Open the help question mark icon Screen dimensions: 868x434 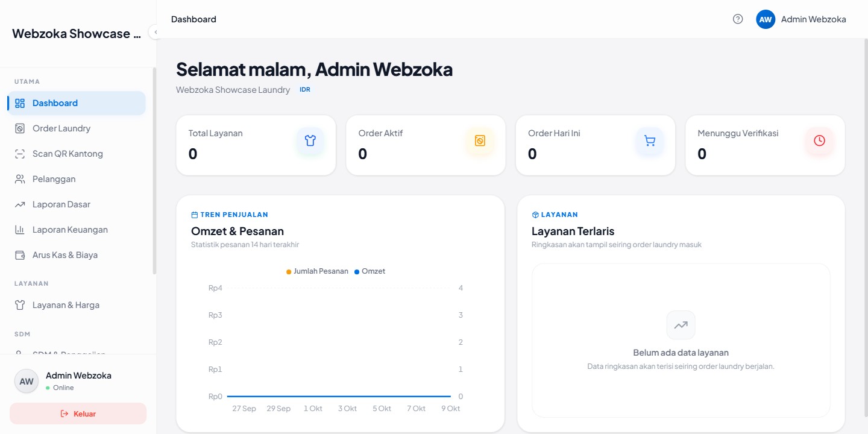pos(738,19)
